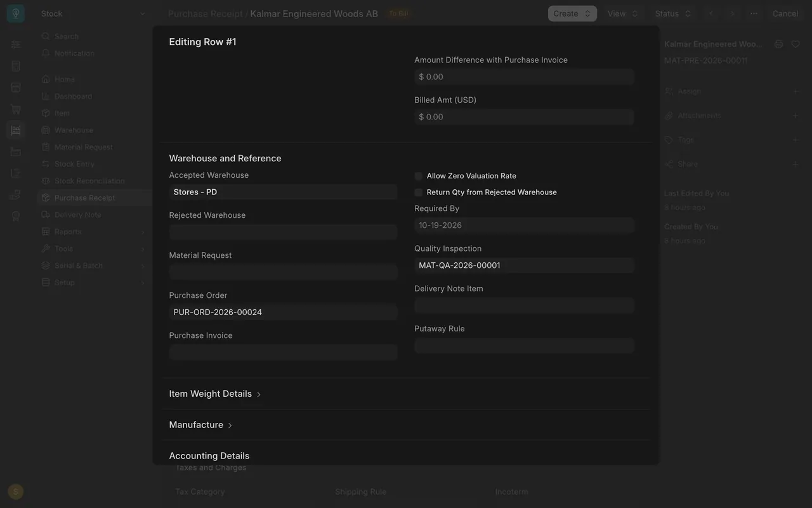This screenshot has width=812, height=508.
Task: Click the Create button
Action: (x=572, y=13)
